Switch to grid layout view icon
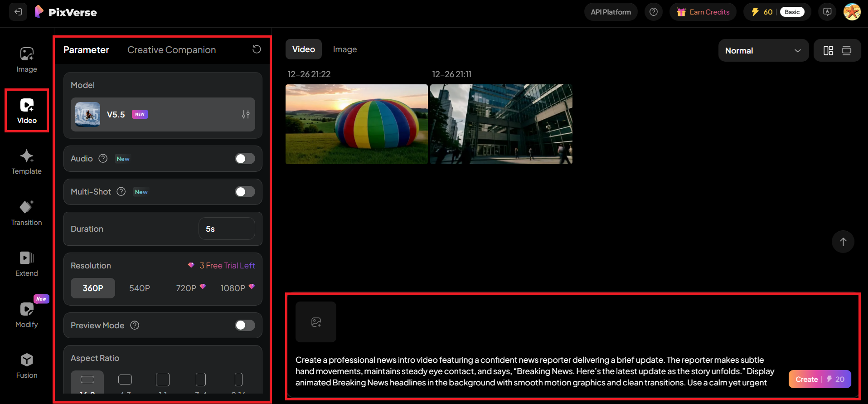 pyautogui.click(x=828, y=50)
